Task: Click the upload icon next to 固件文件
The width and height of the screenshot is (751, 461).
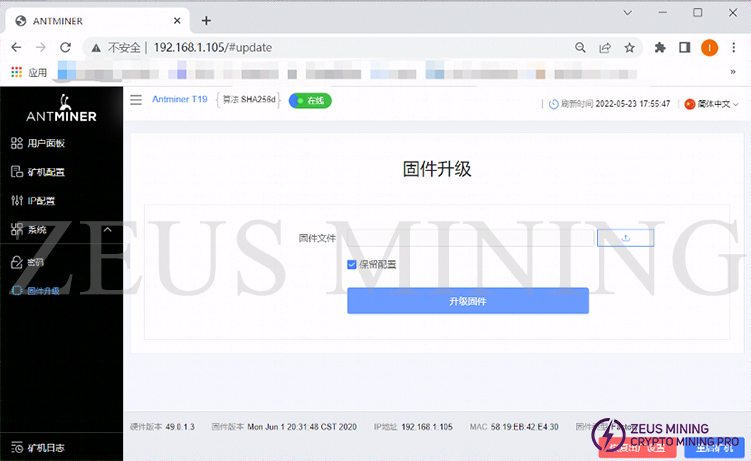Action: (625, 238)
